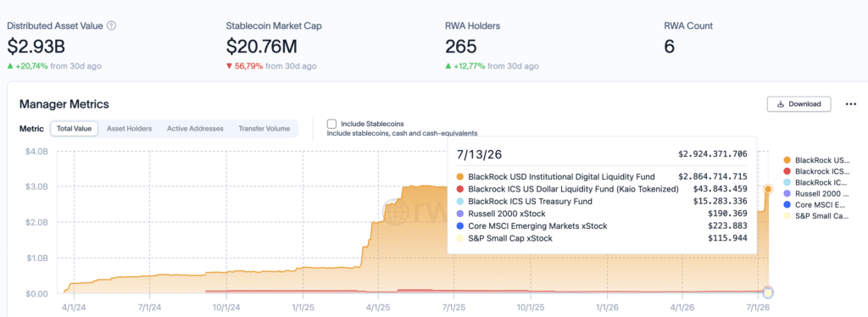The image size is (868, 317).
Task: Click the $223.883 value
Action: point(727,225)
